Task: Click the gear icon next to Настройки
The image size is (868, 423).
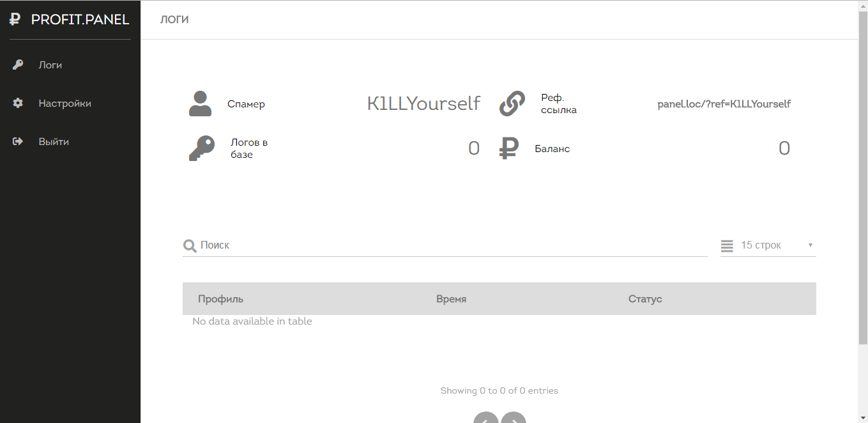Action: pos(18,103)
